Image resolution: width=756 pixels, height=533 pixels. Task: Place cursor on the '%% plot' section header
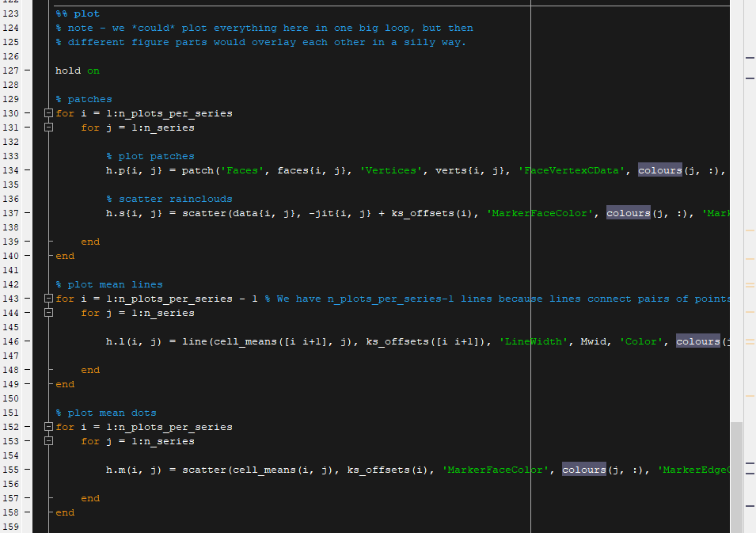[x=78, y=13]
